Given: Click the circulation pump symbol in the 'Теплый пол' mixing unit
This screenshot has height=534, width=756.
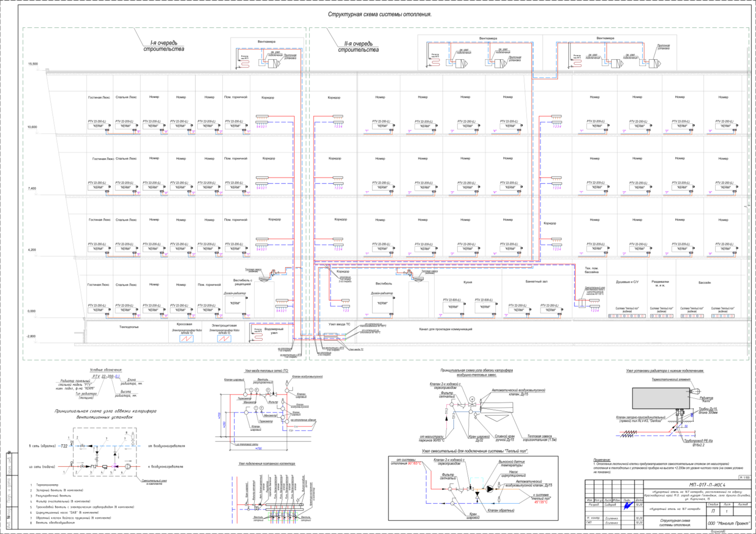Looking at the screenshot, I should pyautogui.click(x=490, y=489).
